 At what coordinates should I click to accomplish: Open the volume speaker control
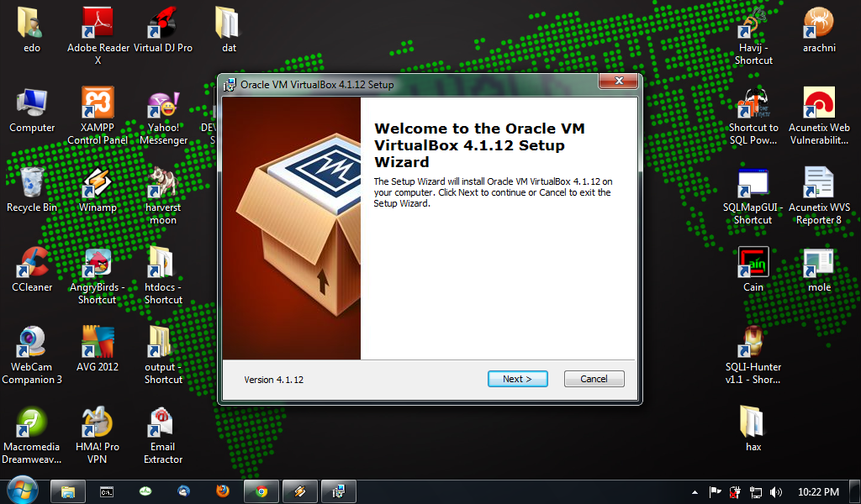click(x=775, y=492)
